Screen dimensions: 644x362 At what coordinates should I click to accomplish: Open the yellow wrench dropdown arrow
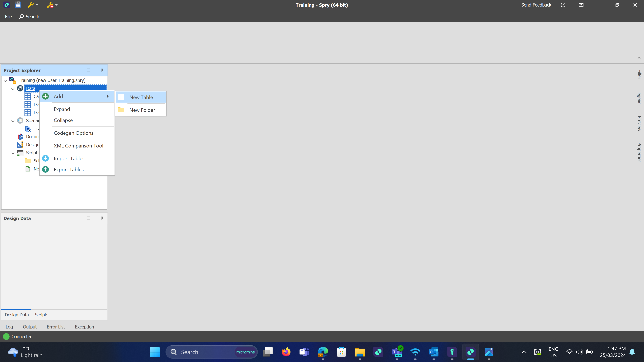point(37,5)
